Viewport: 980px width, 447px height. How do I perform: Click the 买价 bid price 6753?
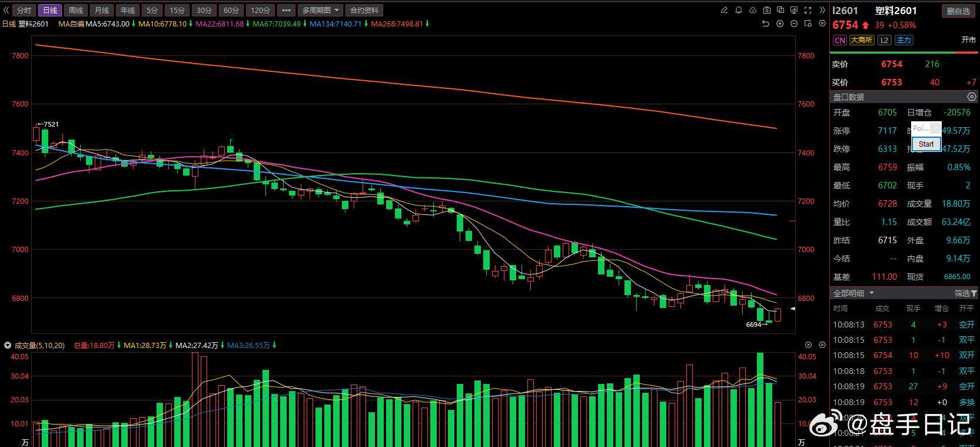892,82
